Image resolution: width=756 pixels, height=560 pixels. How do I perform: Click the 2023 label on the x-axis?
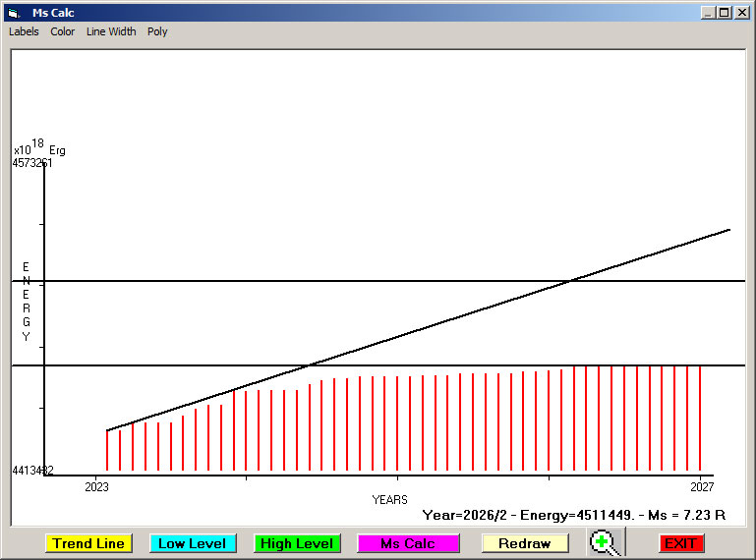click(96, 486)
